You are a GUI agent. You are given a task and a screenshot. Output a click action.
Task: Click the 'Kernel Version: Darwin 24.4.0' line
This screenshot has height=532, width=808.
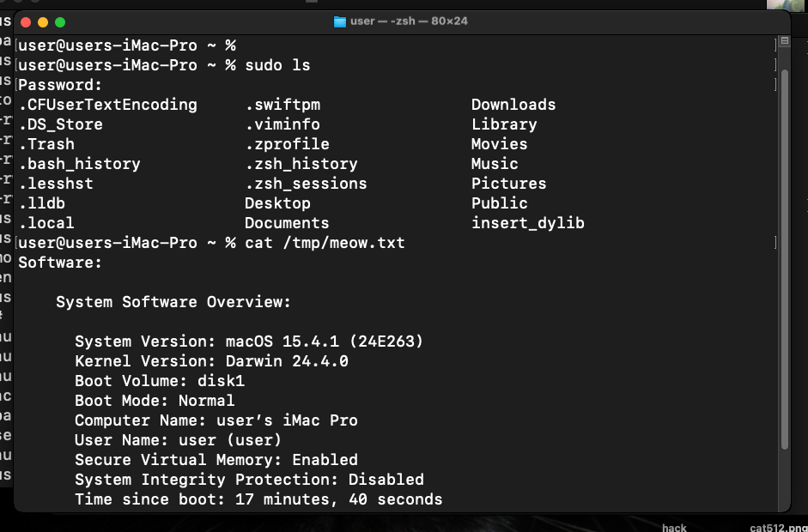pos(211,361)
